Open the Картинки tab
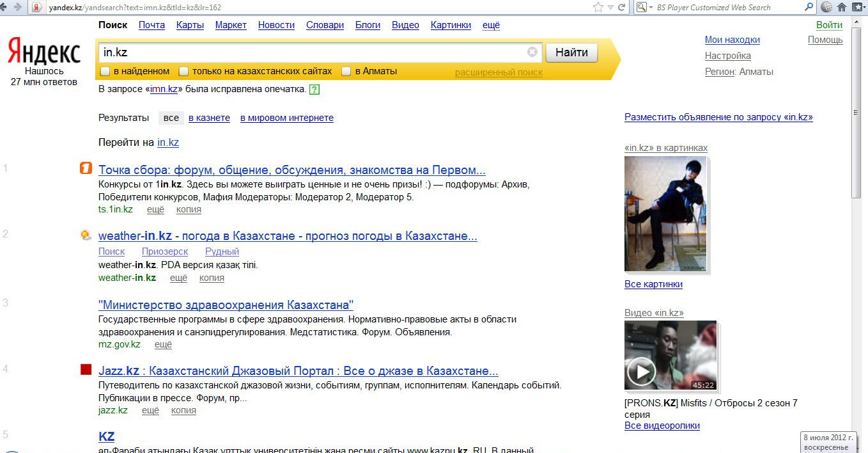Viewport: 868px width, 453px height. point(451,25)
